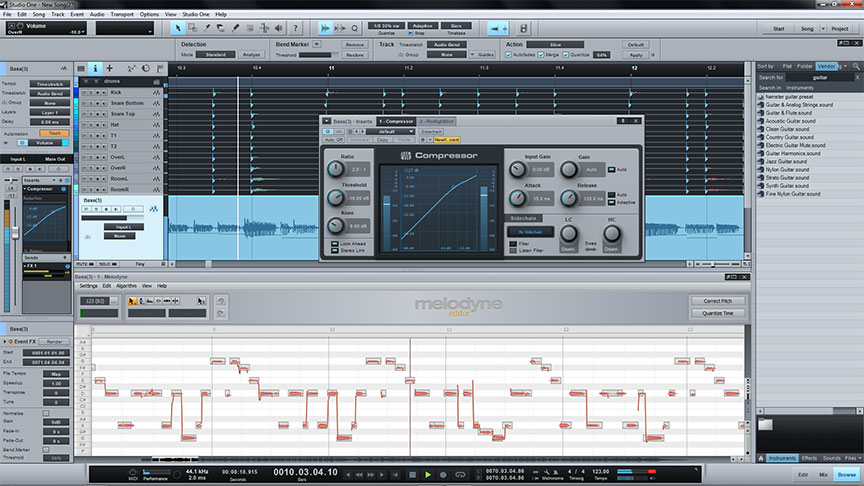Open the track inspector info icon

(95, 68)
